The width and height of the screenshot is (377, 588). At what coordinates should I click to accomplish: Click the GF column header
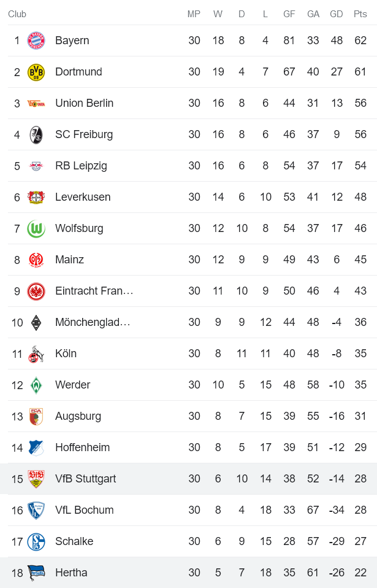tap(289, 12)
